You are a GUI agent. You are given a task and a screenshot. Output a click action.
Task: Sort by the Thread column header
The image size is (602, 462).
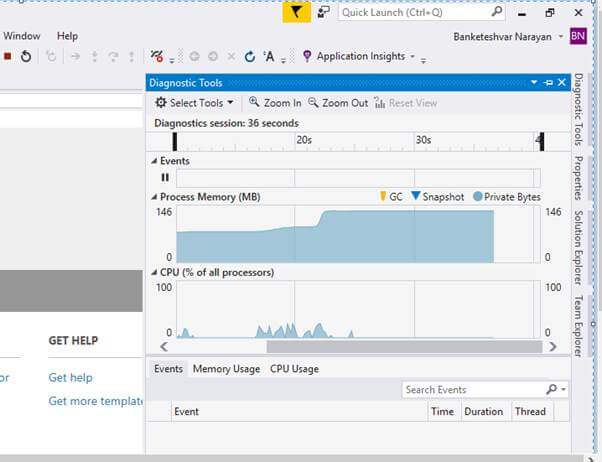[533, 412]
